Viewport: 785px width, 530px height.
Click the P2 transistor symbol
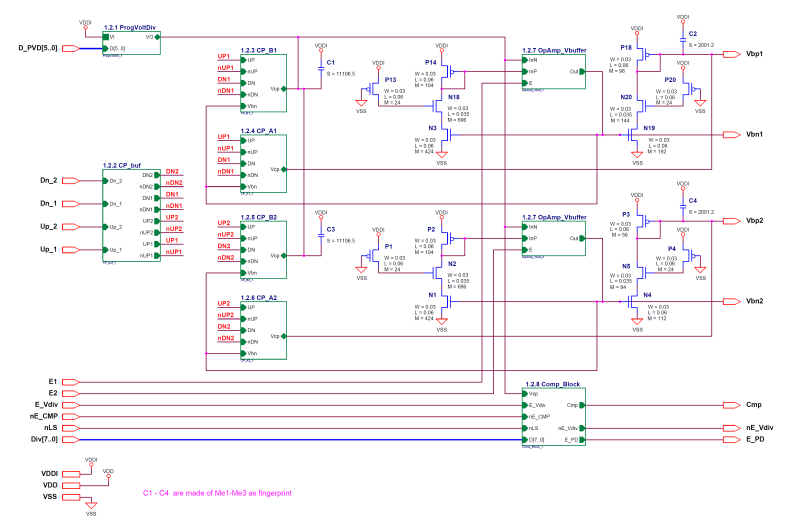447,239
